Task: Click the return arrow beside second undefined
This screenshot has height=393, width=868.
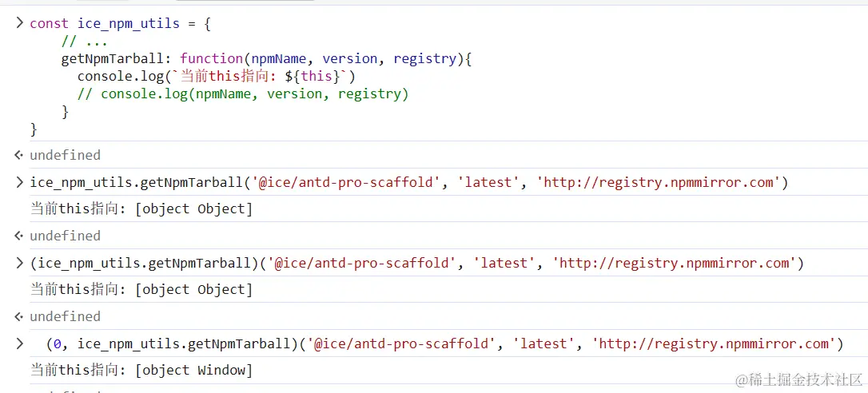Action: (20, 236)
